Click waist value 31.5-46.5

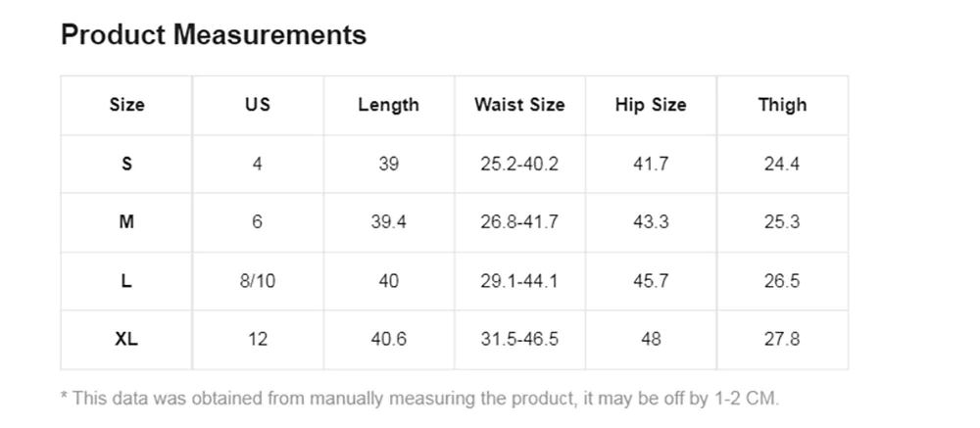click(519, 339)
